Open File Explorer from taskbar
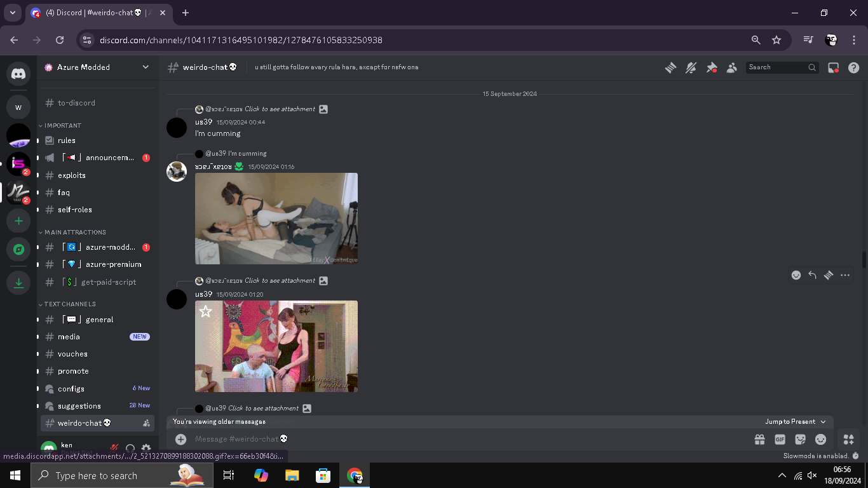The image size is (868, 488). (292, 475)
